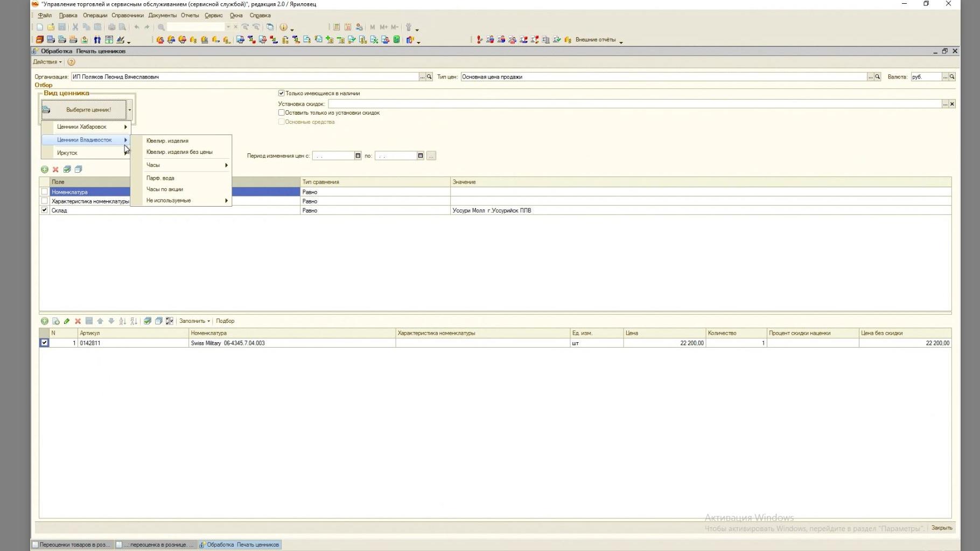980x551 pixels.
Task: Move the row down with the down arrow icon
Action: tap(111, 321)
